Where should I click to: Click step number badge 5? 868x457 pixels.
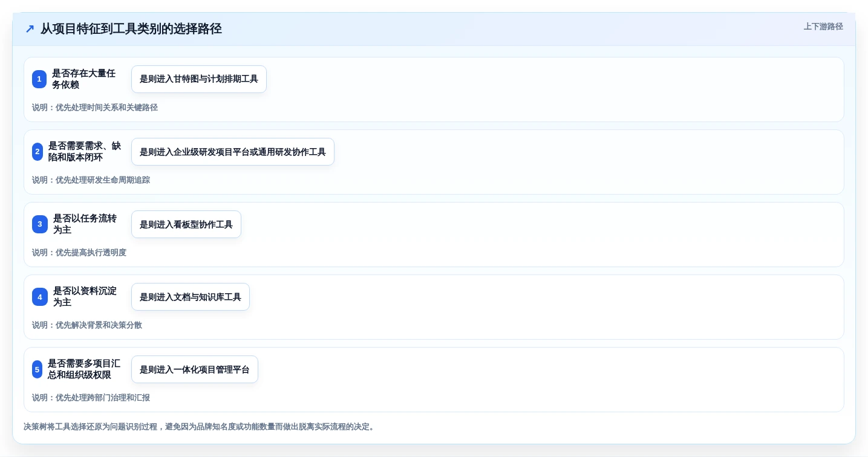(x=38, y=369)
